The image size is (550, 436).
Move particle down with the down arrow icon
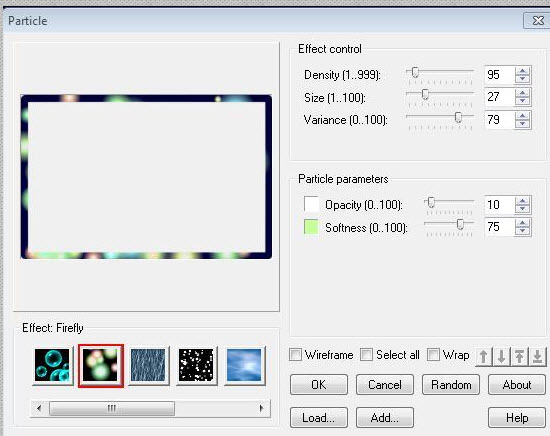tap(502, 357)
